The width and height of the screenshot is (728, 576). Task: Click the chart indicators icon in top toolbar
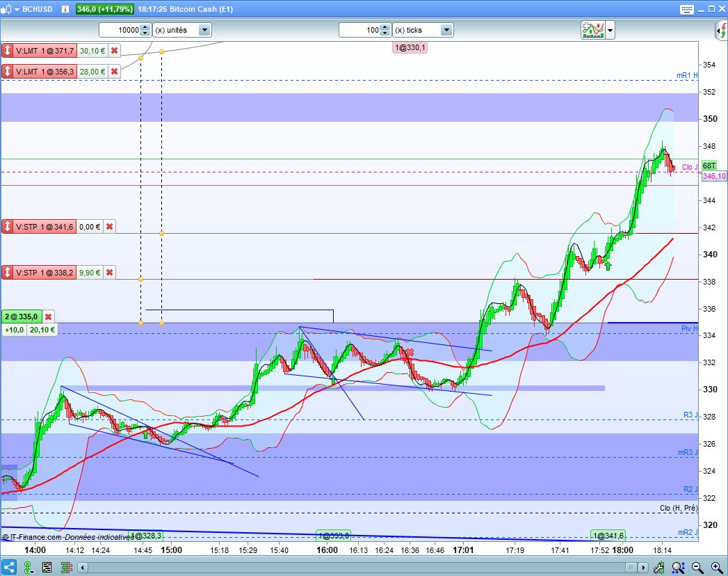point(592,30)
